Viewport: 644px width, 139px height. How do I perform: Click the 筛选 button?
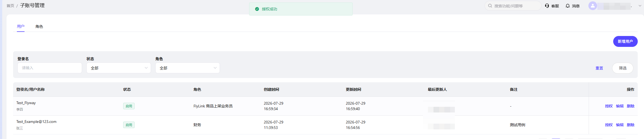tap(622, 68)
